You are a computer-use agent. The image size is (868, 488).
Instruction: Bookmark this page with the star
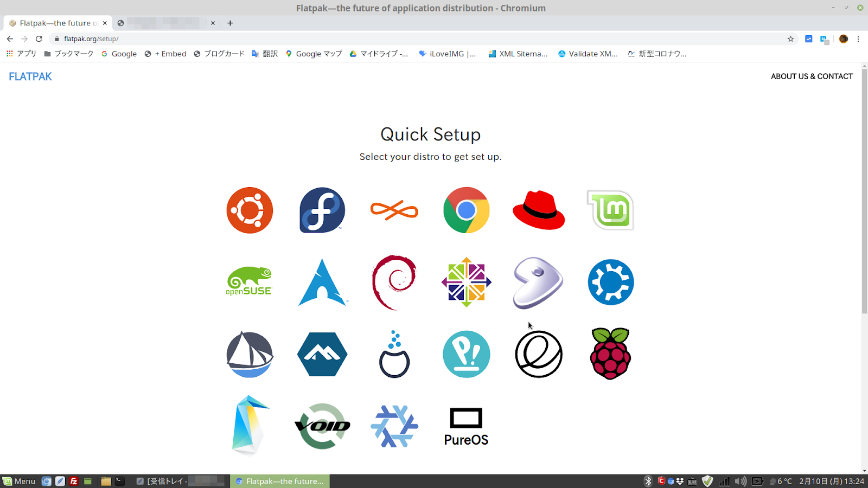click(790, 38)
